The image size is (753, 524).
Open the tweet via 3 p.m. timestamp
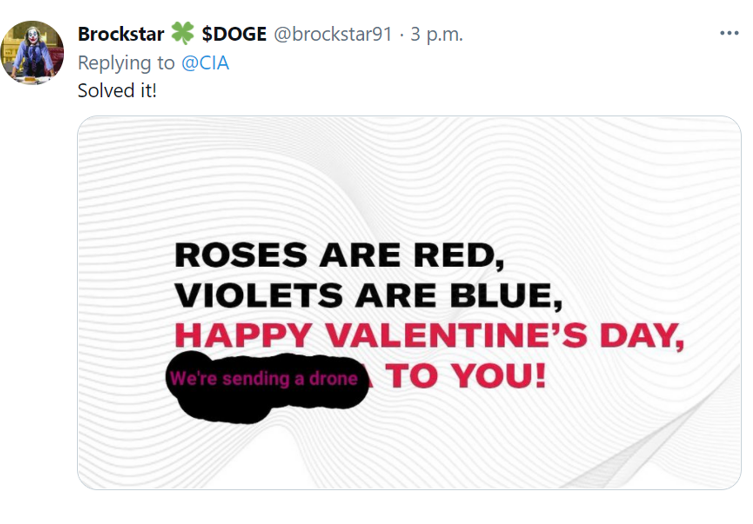437,35
